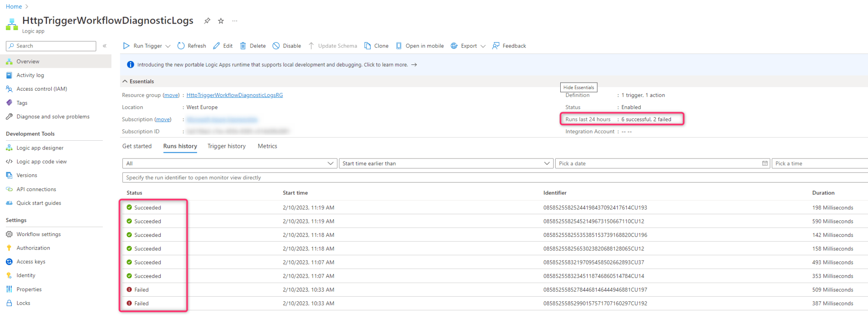Select Overview in sidebar
This screenshot has height=317, width=868.
[x=56, y=61]
